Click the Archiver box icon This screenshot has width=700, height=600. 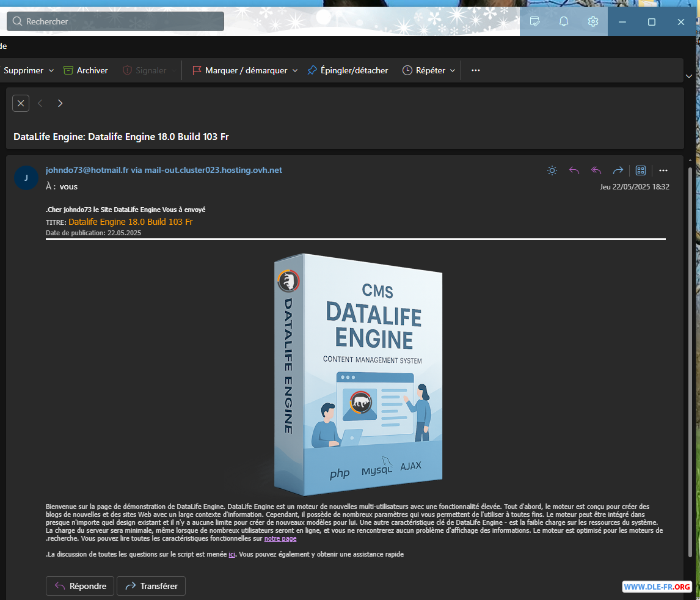68,70
